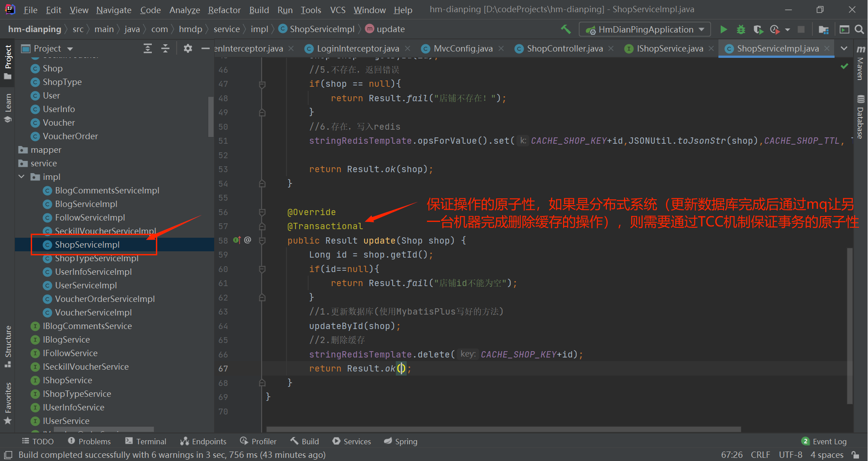Click the vertical scrollbar in Project tree
The width and height of the screenshot is (868, 461).
click(211, 117)
